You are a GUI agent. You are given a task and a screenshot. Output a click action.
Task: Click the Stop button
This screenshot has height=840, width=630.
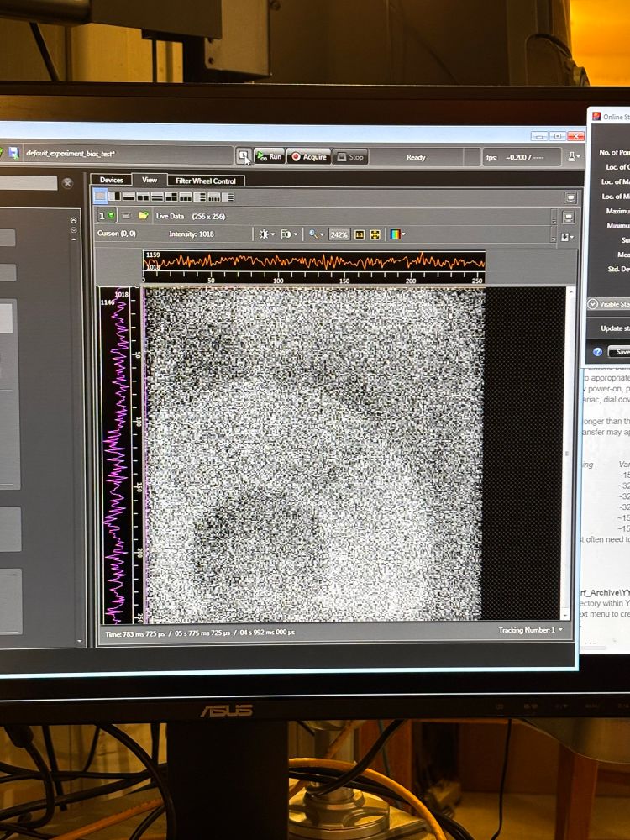pos(350,156)
